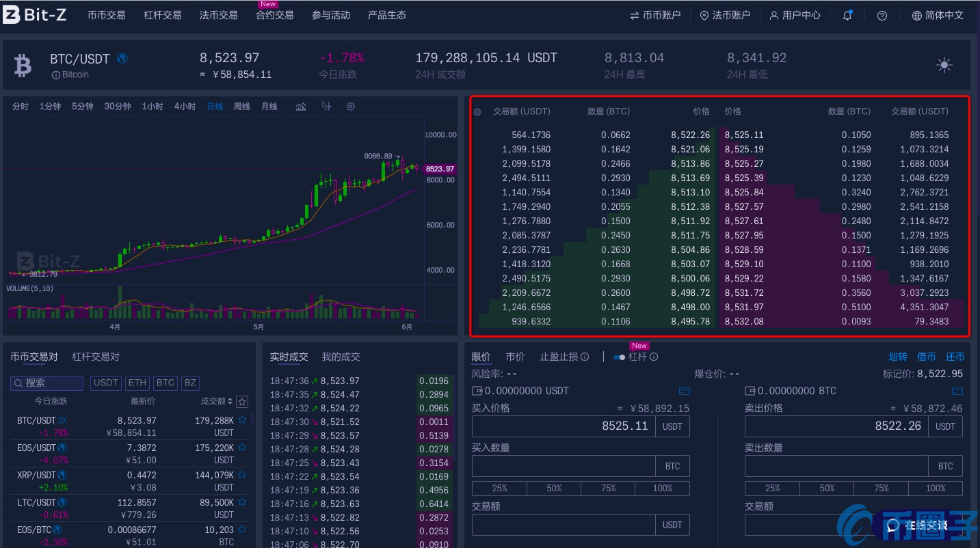Image resolution: width=980 pixels, height=548 pixels.
Task: Sort by 成交额 column arrows
Action: (230, 402)
